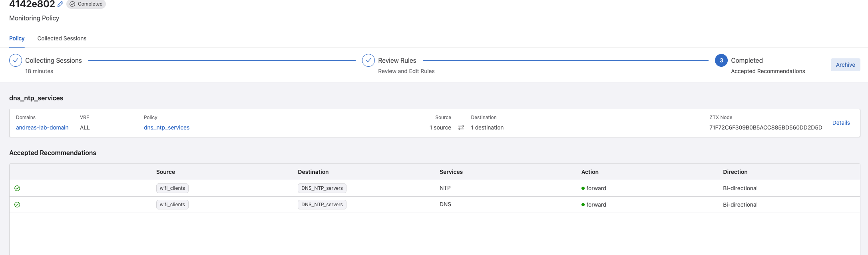Image resolution: width=868 pixels, height=255 pixels.
Task: Click the Direction column header
Action: click(735, 172)
